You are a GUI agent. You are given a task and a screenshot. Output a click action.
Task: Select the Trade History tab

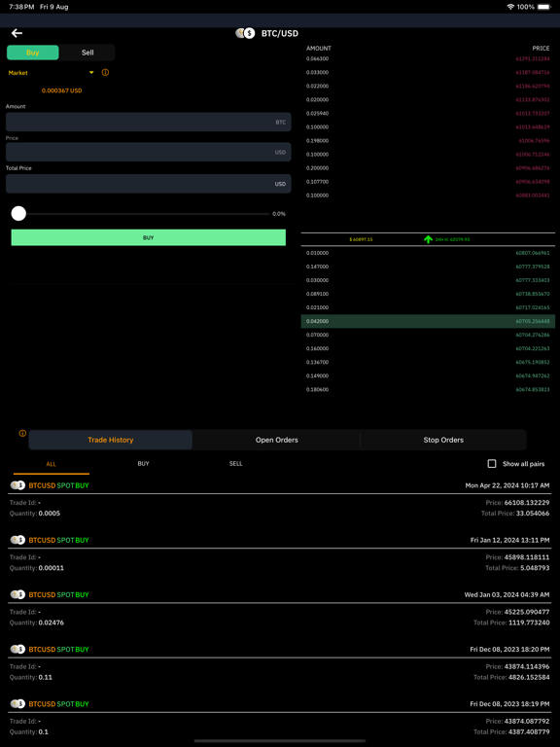click(x=111, y=440)
